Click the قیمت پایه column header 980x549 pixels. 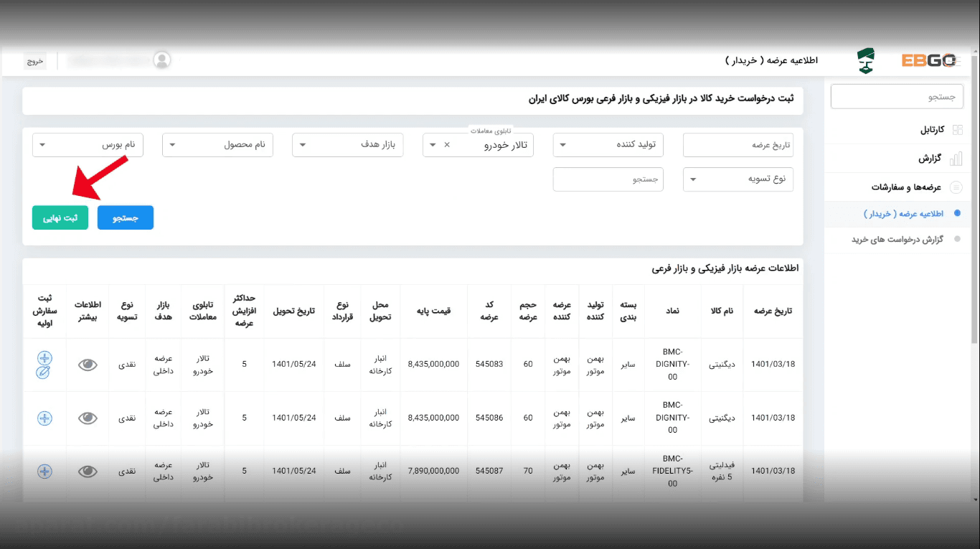coord(434,311)
